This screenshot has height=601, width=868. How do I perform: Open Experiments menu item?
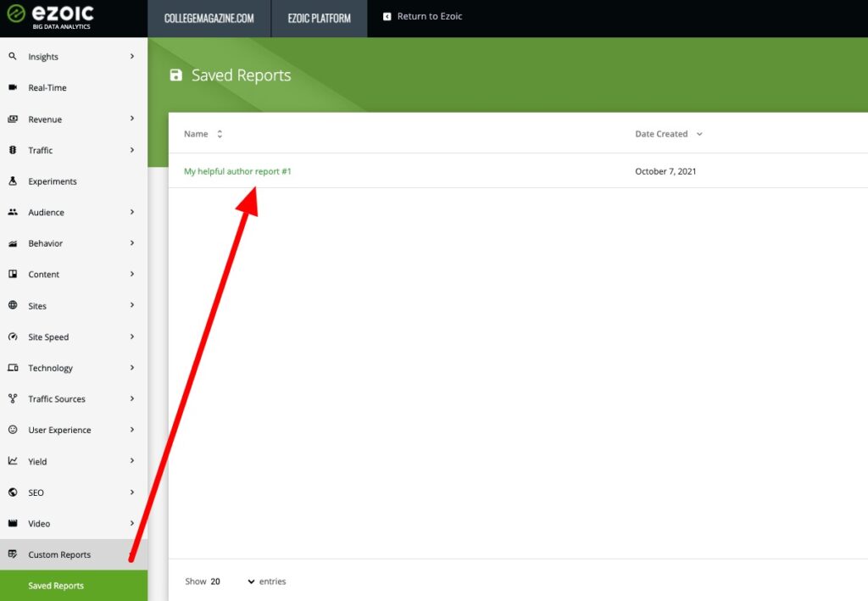pos(74,181)
